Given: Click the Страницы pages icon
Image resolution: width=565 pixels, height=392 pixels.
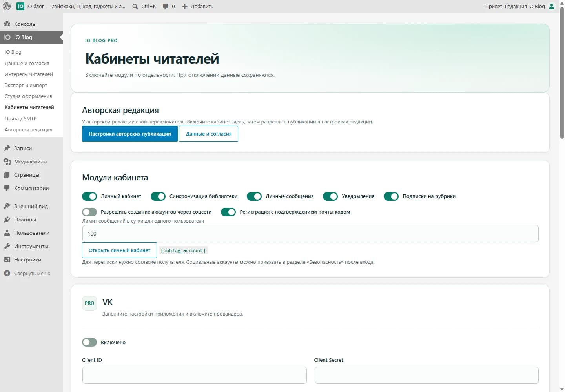Looking at the screenshot, I should tap(7, 175).
